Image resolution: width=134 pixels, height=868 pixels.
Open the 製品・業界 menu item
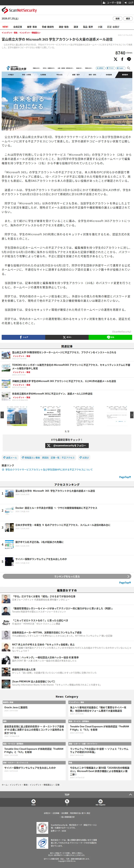(x=88, y=27)
